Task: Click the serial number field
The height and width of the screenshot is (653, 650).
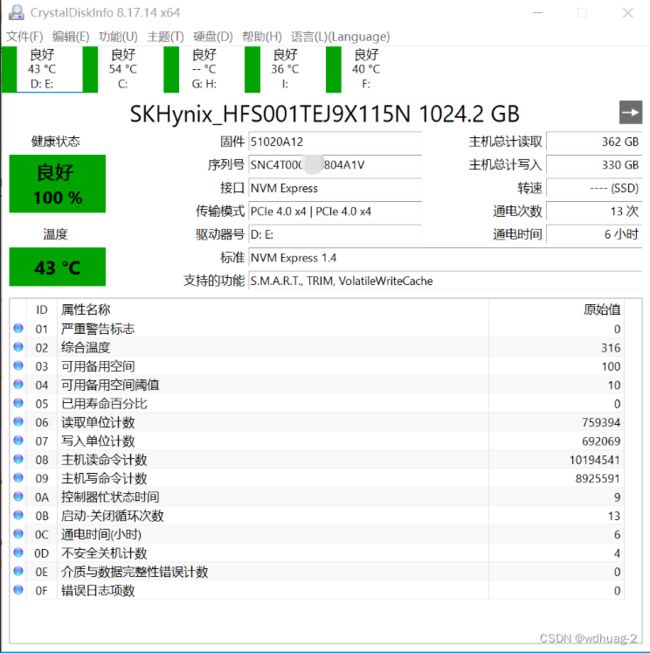Action: 335,165
